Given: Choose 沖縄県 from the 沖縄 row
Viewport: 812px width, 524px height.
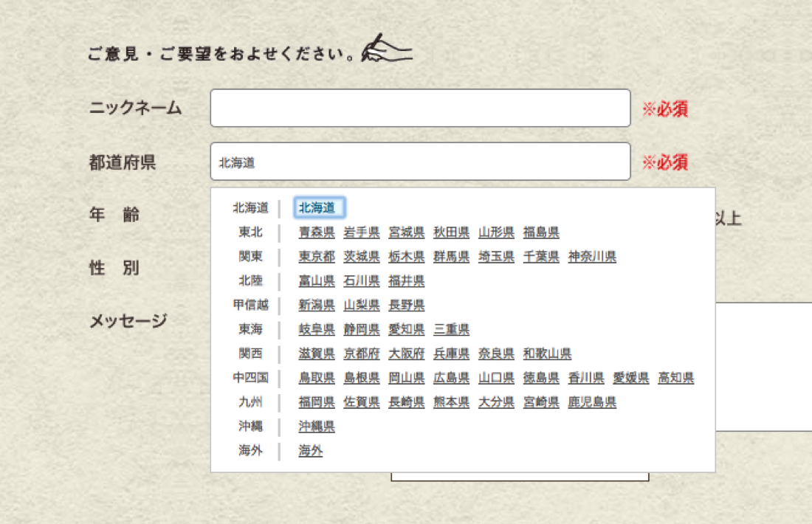Looking at the screenshot, I should [316, 427].
